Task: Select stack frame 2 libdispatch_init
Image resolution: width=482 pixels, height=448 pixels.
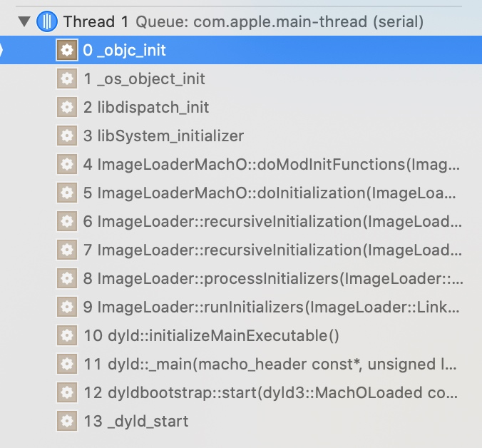Action: point(241,107)
